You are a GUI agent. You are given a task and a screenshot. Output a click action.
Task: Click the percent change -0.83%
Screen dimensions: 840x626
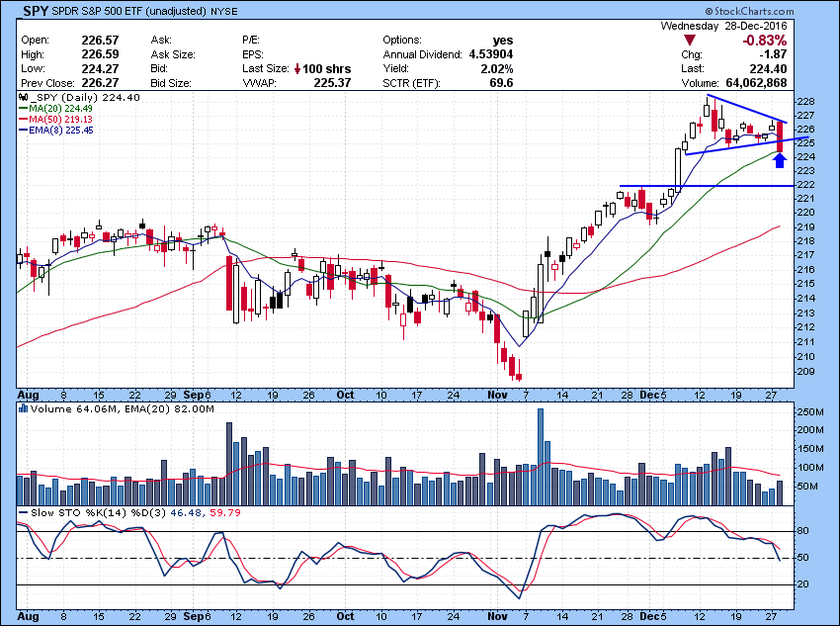(x=764, y=41)
